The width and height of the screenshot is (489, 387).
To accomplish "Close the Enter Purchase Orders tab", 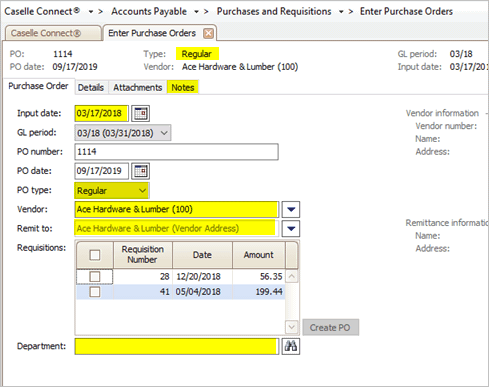I will click(209, 33).
